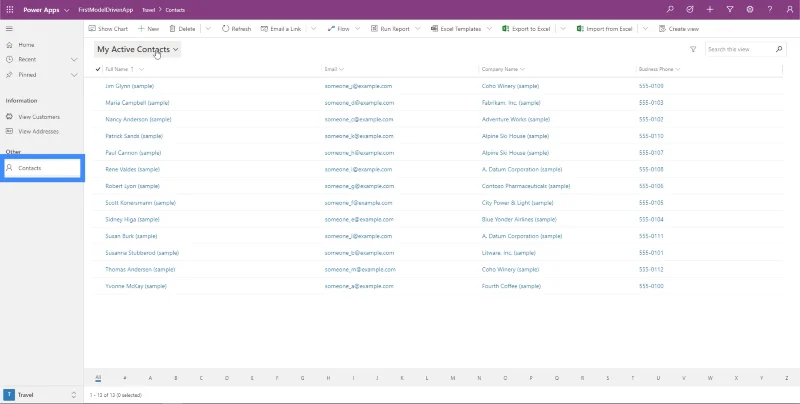Expand the Import from Excel dropdown arrow
This screenshot has width=800, height=404.
coord(645,29)
